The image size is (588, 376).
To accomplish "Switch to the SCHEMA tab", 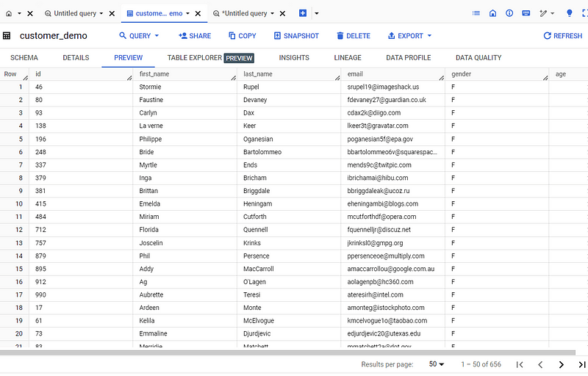I will [x=24, y=58].
